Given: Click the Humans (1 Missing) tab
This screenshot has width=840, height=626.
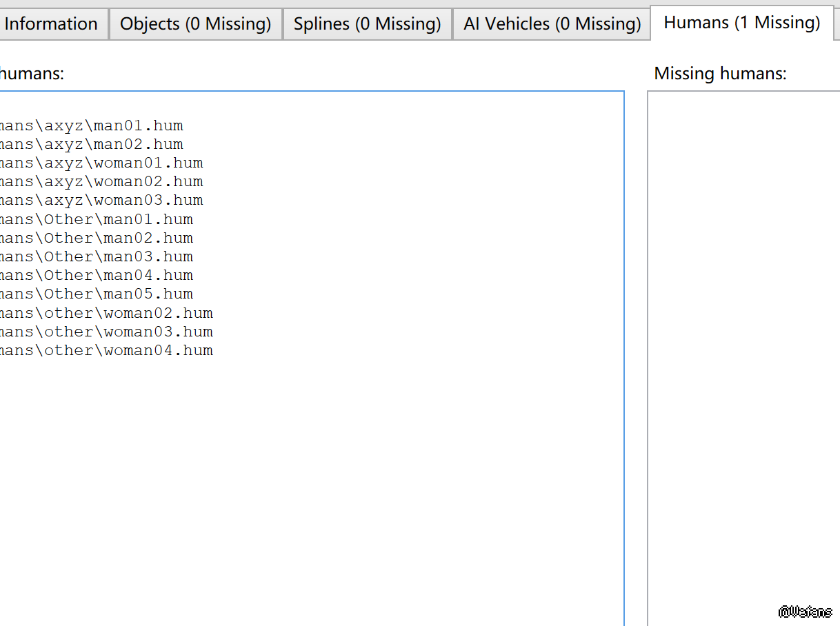Looking at the screenshot, I should (x=741, y=23).
